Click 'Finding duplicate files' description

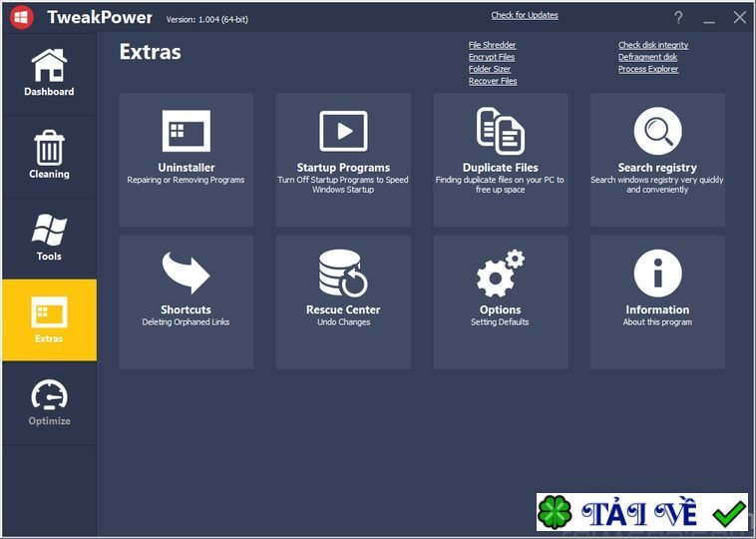point(500,185)
